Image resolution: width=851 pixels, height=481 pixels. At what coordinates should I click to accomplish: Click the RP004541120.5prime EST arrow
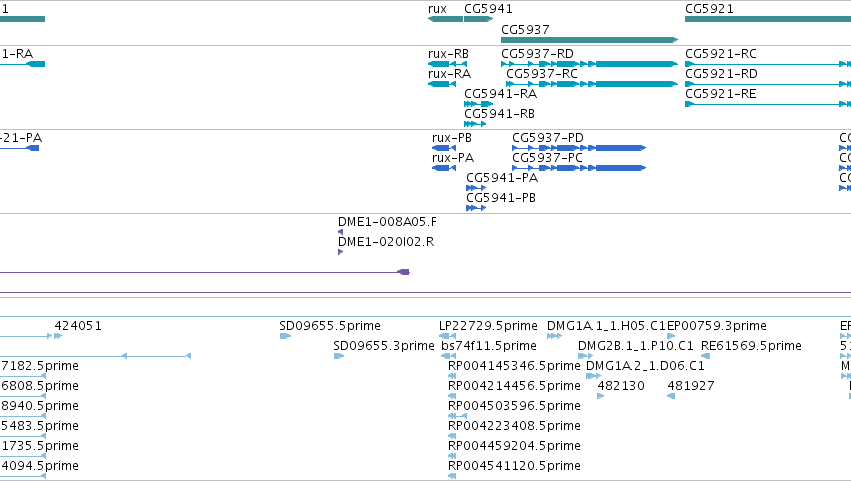[452, 477]
